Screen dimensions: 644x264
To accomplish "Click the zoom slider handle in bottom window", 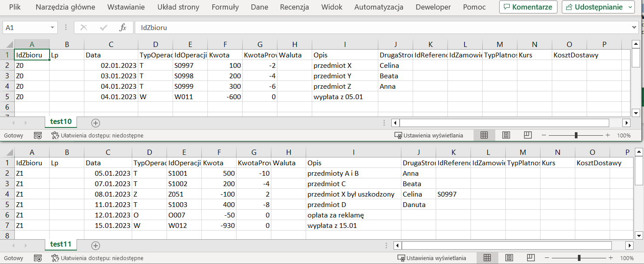I will coord(579,258).
